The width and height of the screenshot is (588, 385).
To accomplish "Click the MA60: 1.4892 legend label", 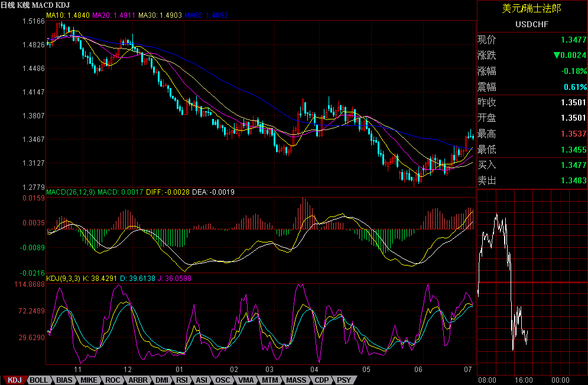I will pos(206,15).
